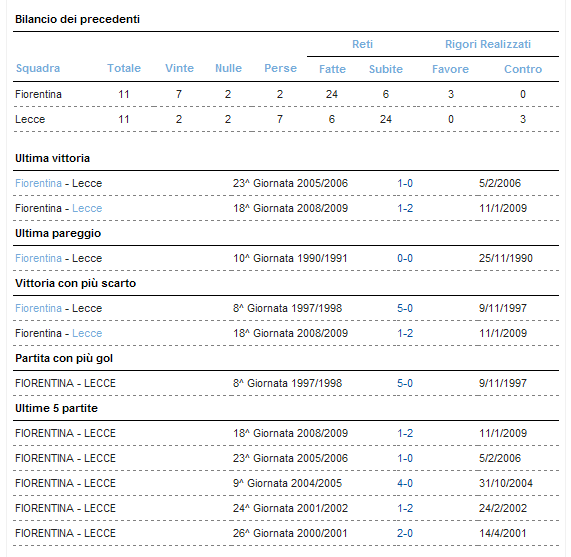The image size is (571, 557).
Task: Click the Favore column header
Action: [x=450, y=69]
